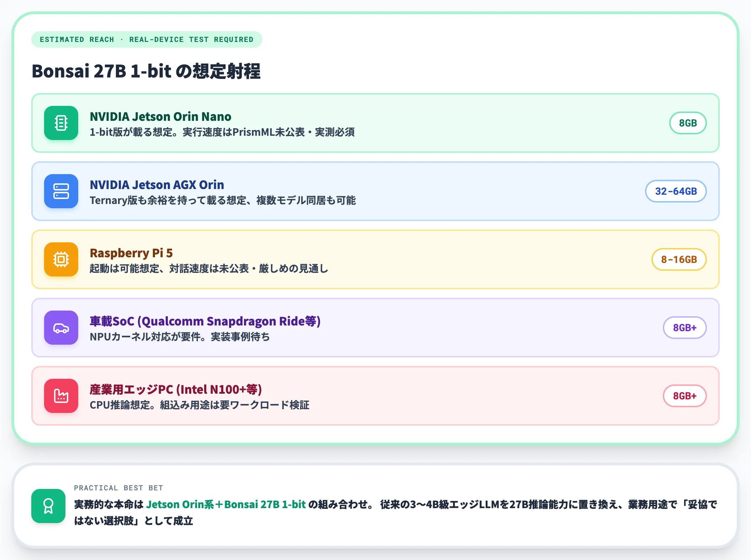Viewport: 751px width, 560px height.
Task: Click the green chip icon for Jetson Orin Nano
Action: pos(61,123)
